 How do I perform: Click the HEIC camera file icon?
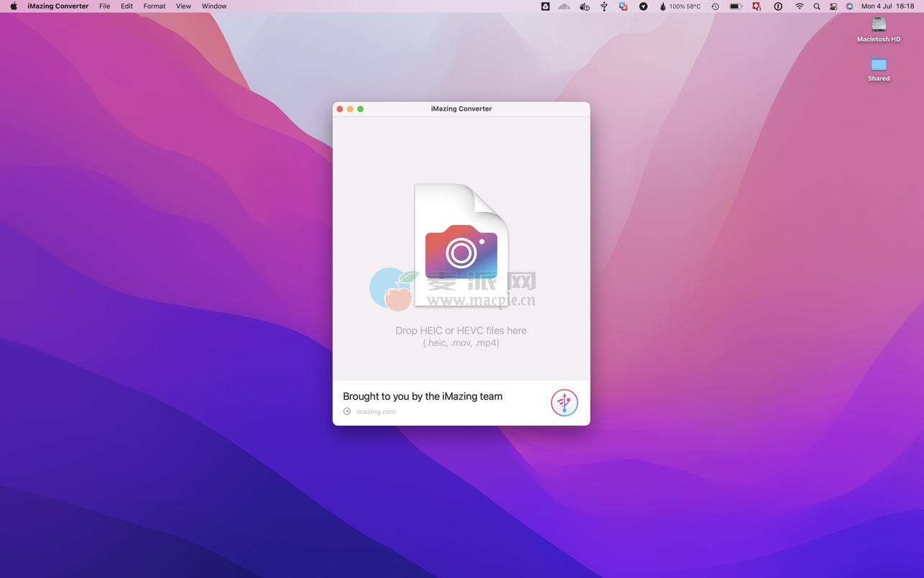click(x=461, y=245)
